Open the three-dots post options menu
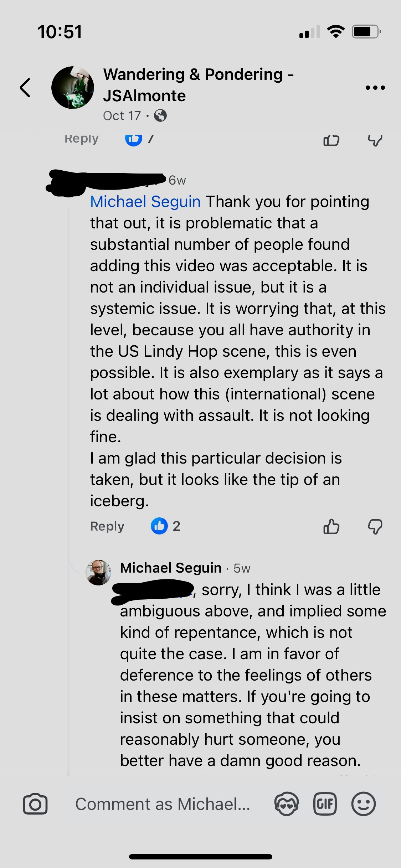This screenshot has width=401, height=868. 375,88
